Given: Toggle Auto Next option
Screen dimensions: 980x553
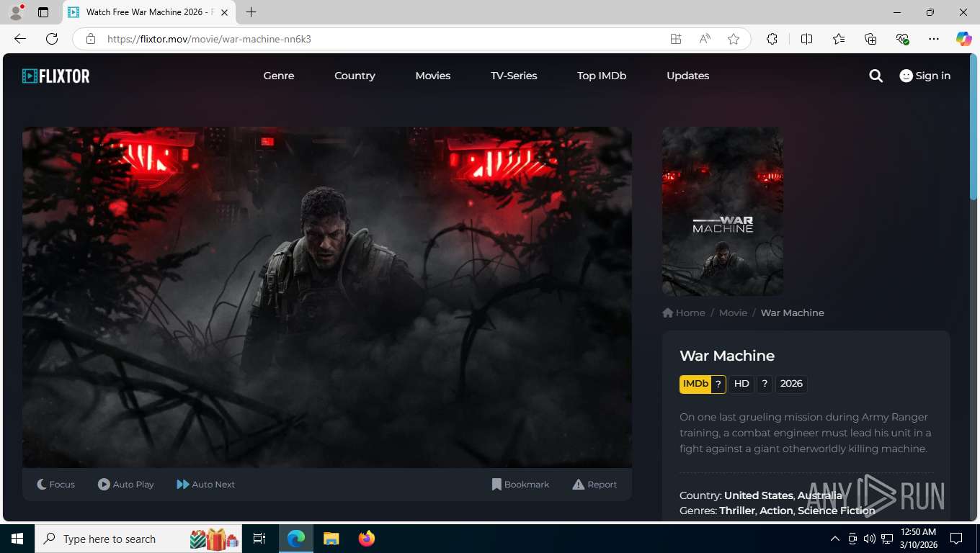Looking at the screenshot, I should [x=206, y=485].
